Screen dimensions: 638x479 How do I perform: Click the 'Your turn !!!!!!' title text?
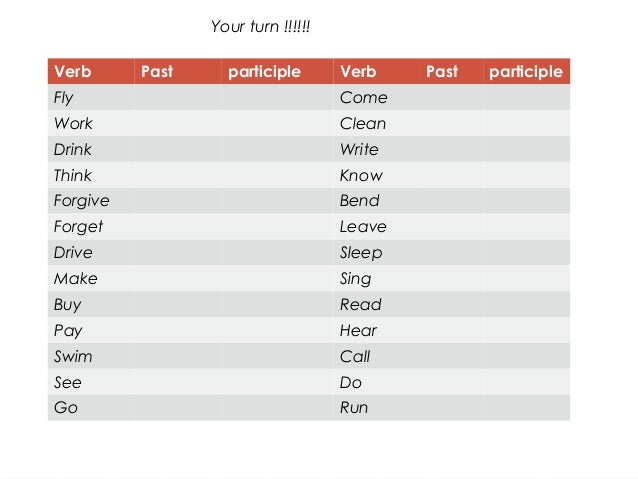pos(260,26)
